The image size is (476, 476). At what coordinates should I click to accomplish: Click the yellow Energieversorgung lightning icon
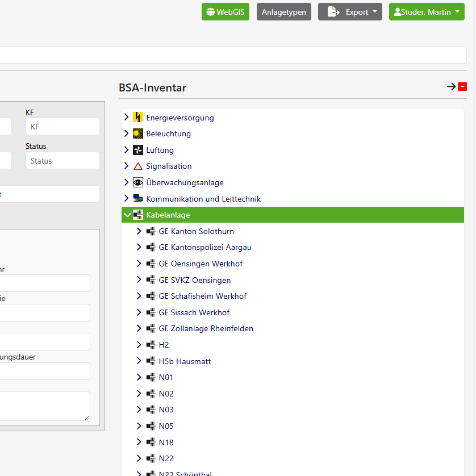pos(137,118)
